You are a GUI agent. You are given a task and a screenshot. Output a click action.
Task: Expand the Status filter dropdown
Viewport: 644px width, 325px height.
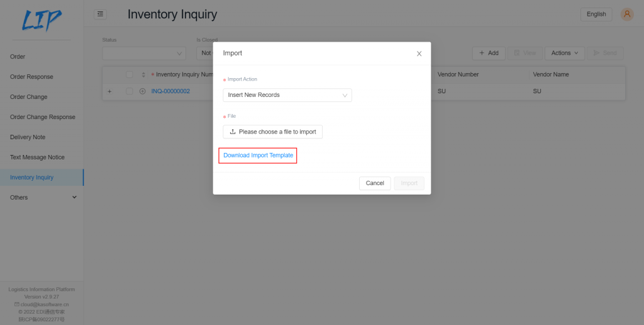tap(144, 53)
